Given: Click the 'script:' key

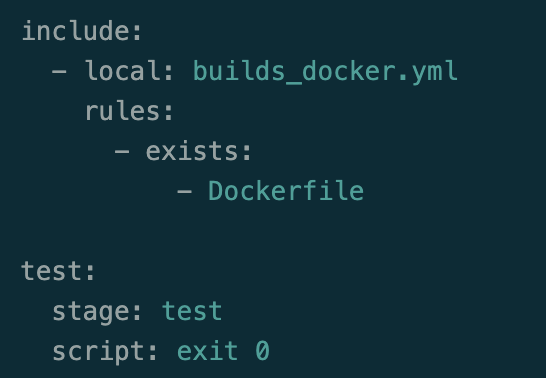Looking at the screenshot, I should (105, 352).
